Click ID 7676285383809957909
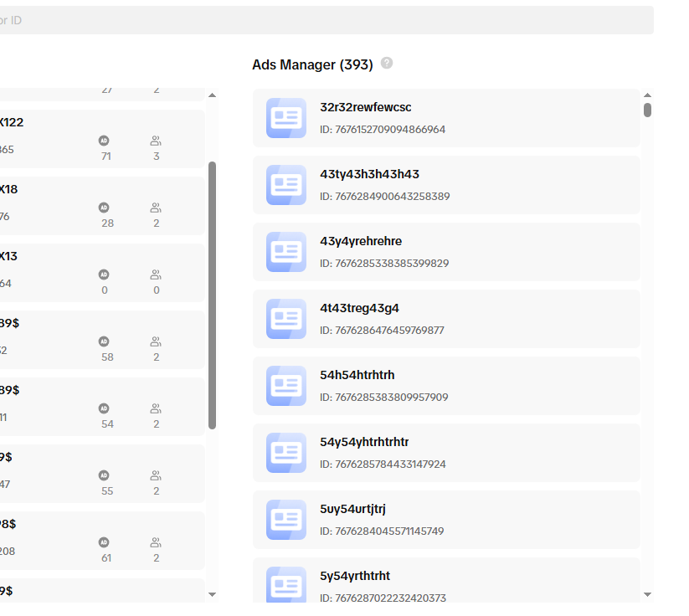The height and width of the screenshot is (616, 689). pos(384,398)
